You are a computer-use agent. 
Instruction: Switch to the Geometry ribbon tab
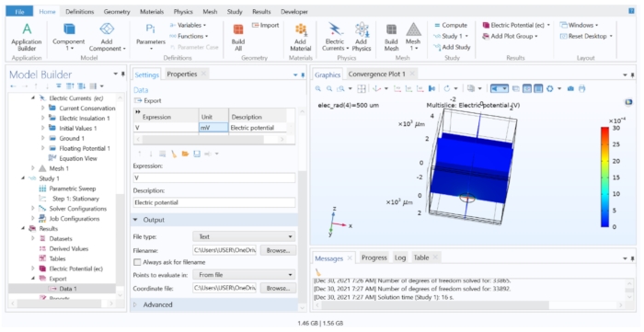117,11
